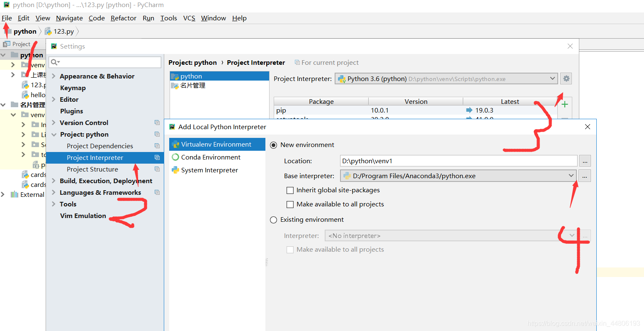644x331 pixels.
Task: Open the View menu
Action: tap(43, 18)
